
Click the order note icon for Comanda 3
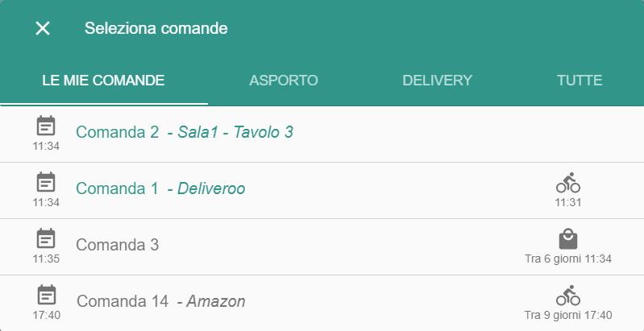[x=46, y=238]
